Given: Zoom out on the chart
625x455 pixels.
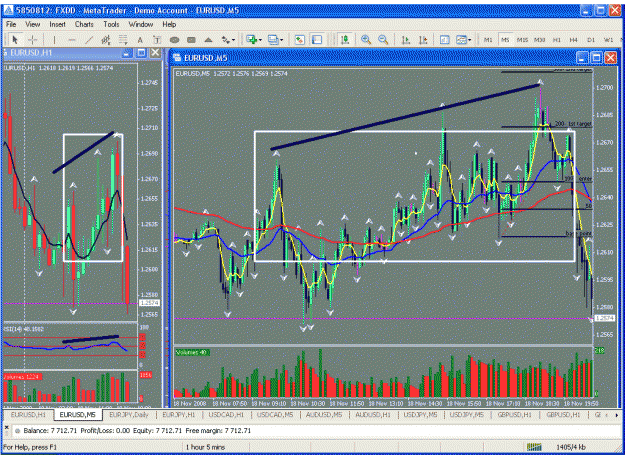Looking at the screenshot, I should pyautogui.click(x=383, y=40).
